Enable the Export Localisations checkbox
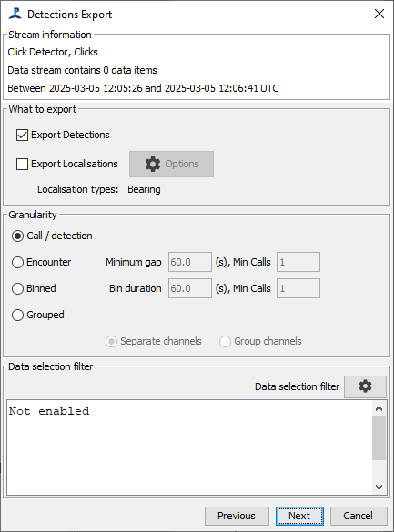The width and height of the screenshot is (394, 532). [23, 165]
